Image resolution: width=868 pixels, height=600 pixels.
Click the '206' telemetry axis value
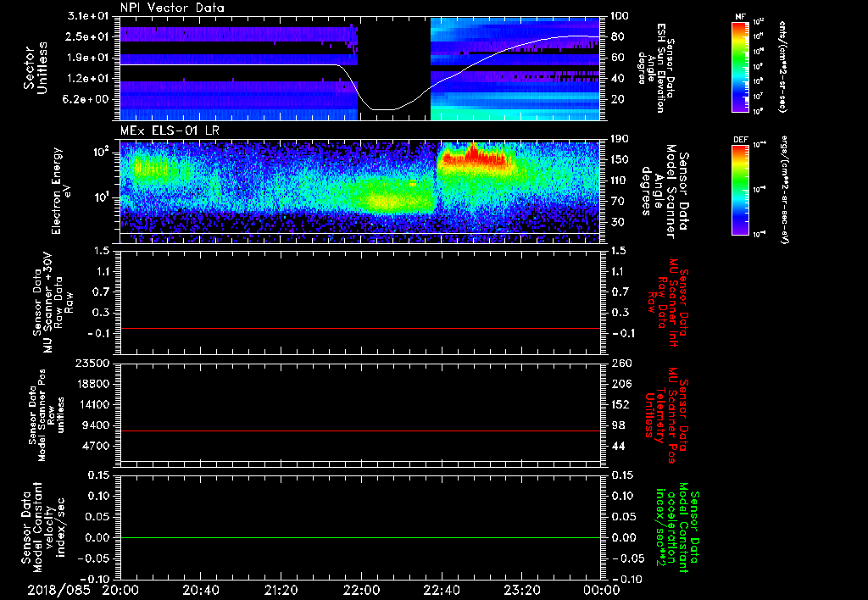tap(620, 384)
